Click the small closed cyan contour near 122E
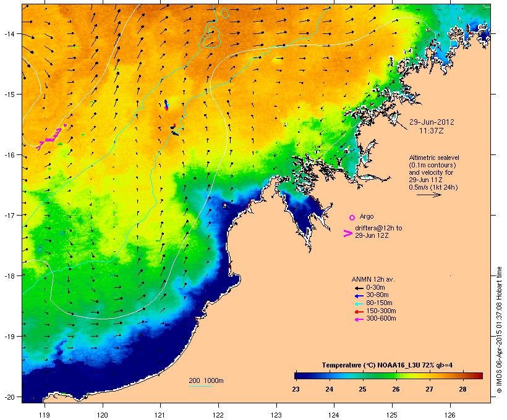507x420 pixels. pos(224,13)
